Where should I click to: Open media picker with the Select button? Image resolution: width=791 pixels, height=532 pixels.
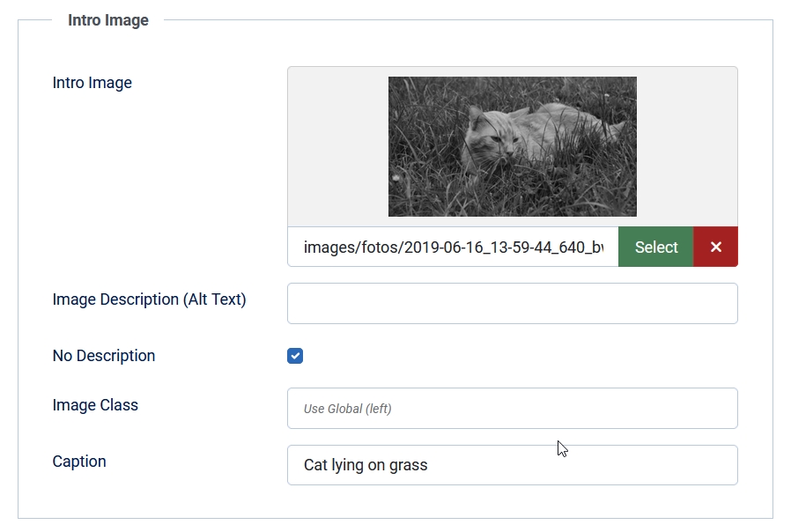point(655,247)
